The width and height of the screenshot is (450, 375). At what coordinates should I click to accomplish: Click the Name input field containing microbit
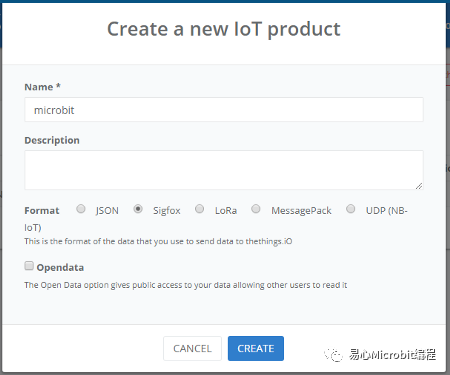coord(224,110)
